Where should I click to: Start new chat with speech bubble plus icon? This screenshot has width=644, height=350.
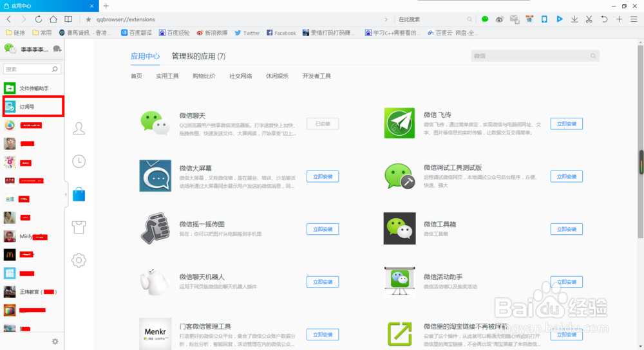(x=57, y=50)
